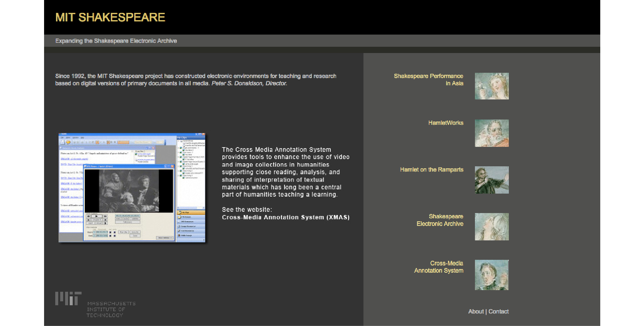The image size is (644, 326).
Task: Click the HamletWorks portrait thumbnail
Action: coord(491,133)
